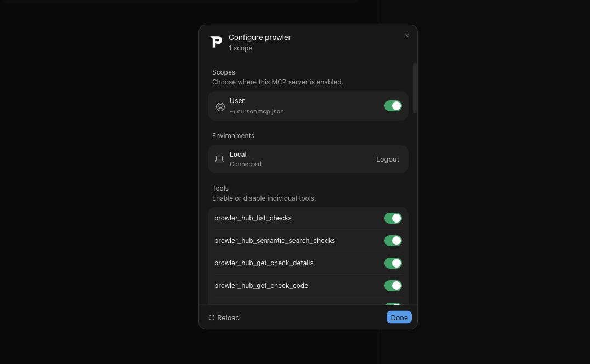Viewport: 590px width, 364px height.
Task: Click the Local environment laptop icon
Action: coord(219,160)
